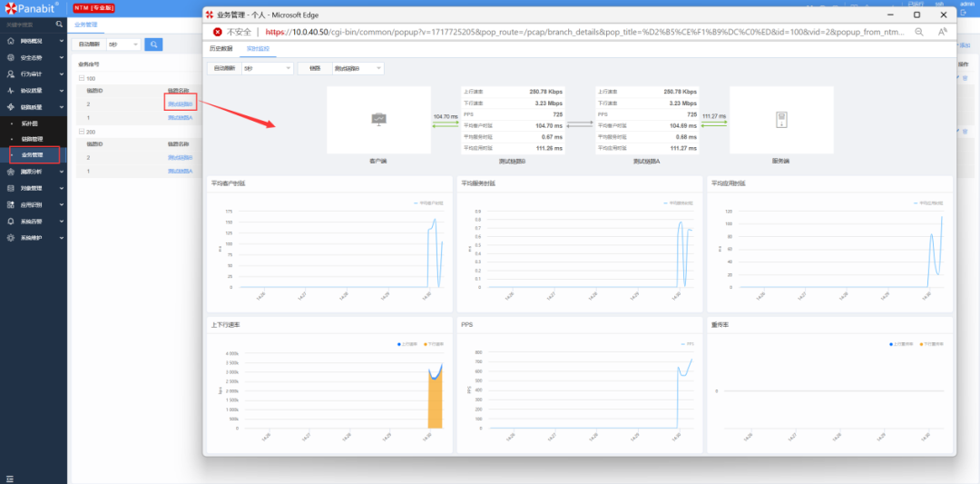Click the Edge popup address URL
The width and height of the screenshot is (980, 484).
pos(585,32)
